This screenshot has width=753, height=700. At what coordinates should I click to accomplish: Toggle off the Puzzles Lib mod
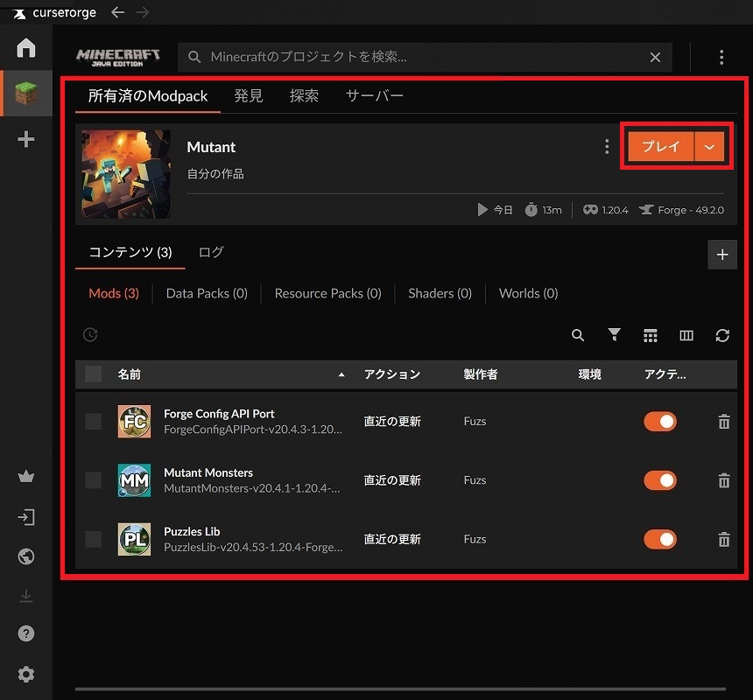pyautogui.click(x=660, y=539)
